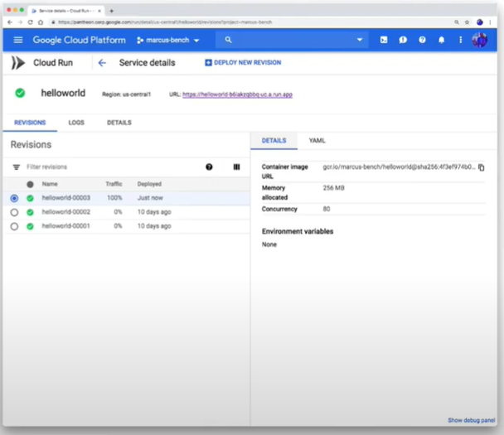The image size is (504, 435).
Task: Open the send feedback icon
Action: coord(403,40)
